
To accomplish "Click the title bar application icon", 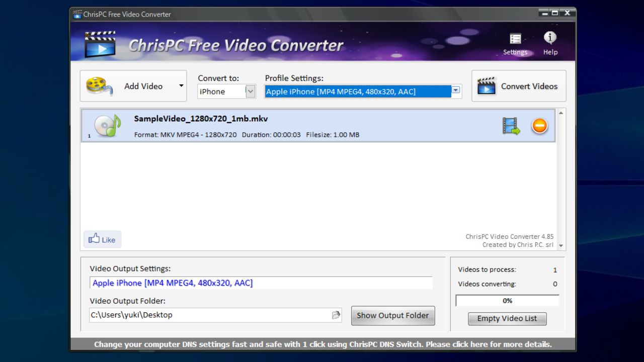I will (x=77, y=14).
